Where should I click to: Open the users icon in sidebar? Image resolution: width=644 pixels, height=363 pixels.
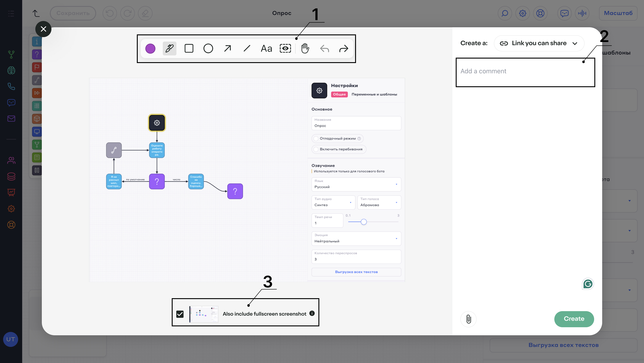pos(11,160)
